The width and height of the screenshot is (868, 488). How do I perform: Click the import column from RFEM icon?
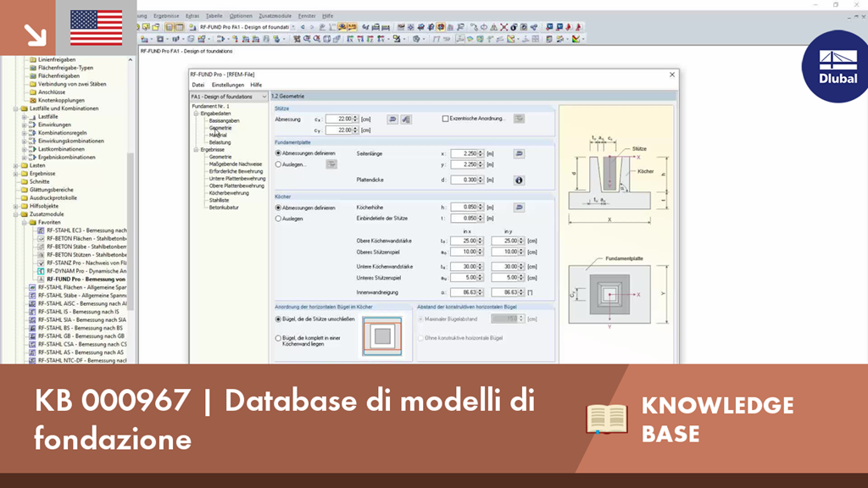[406, 119]
